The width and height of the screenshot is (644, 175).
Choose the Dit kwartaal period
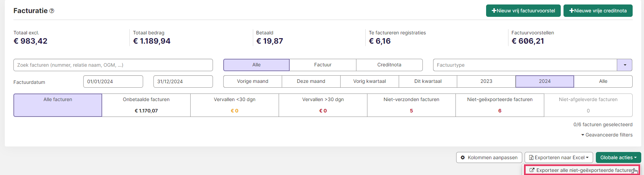[428, 81]
